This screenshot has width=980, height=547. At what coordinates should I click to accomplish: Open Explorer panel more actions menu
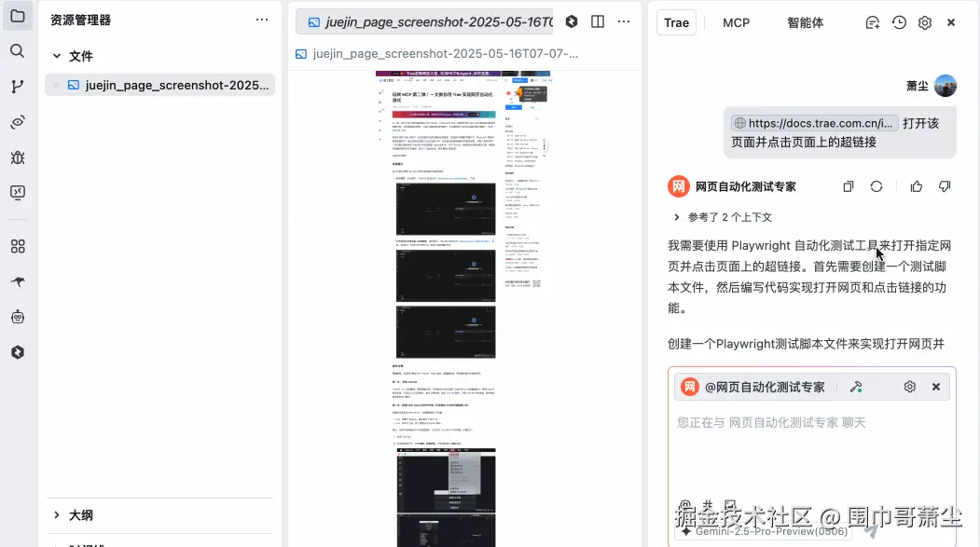[262, 20]
